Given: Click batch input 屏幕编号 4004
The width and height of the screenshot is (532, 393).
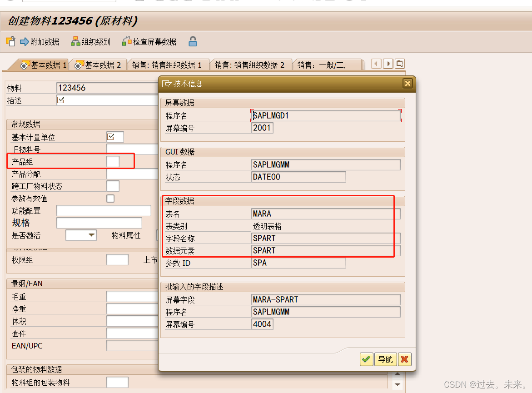Looking at the screenshot, I should (262, 324).
